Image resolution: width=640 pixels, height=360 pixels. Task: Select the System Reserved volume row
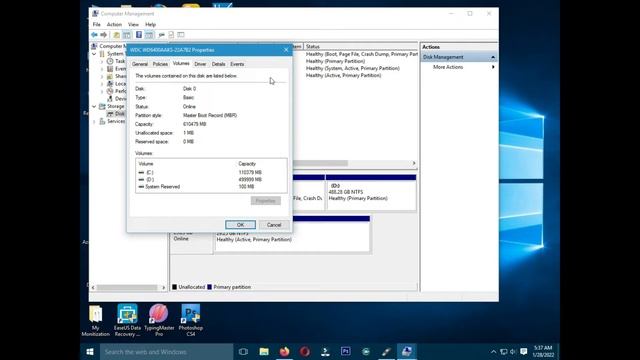211,187
